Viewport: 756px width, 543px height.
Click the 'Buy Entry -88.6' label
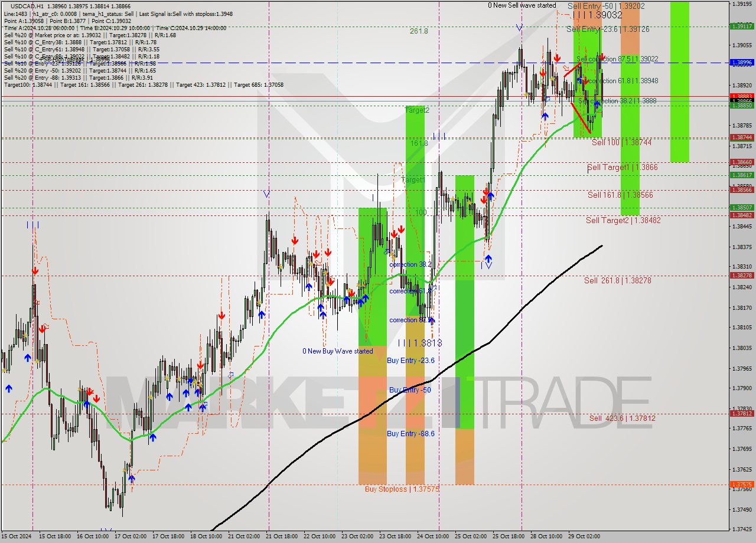point(410,434)
